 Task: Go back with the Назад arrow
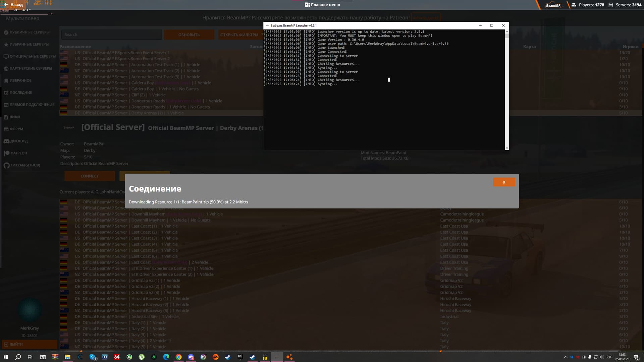click(13, 5)
